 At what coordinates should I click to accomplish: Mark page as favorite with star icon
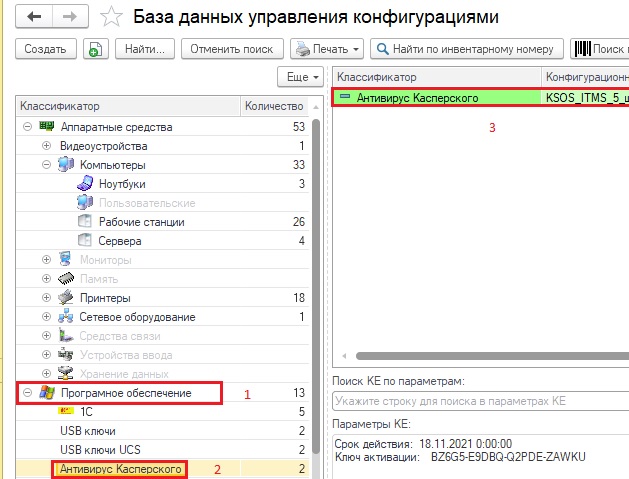point(115,18)
